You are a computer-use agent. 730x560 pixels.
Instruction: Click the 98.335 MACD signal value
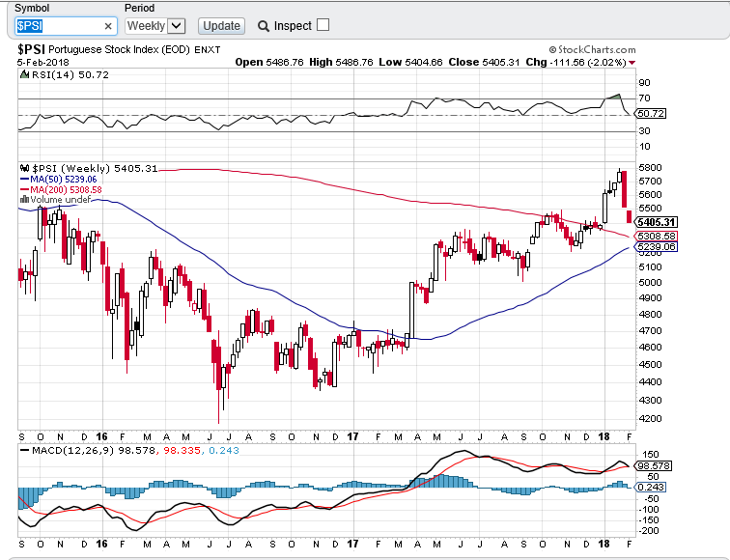click(x=182, y=450)
